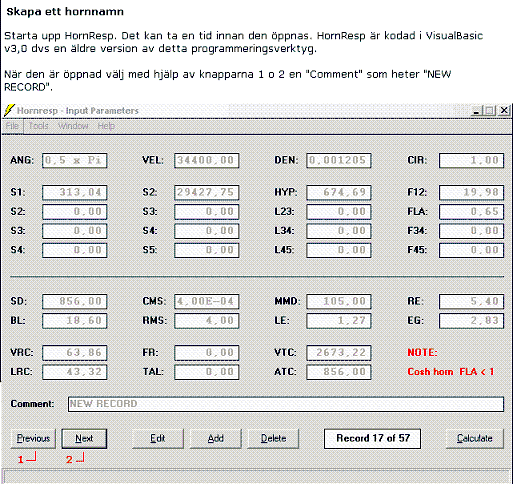Screen dimensions: 513x484
Task: Click the S2 field showing 0,00
Action: 75,212
